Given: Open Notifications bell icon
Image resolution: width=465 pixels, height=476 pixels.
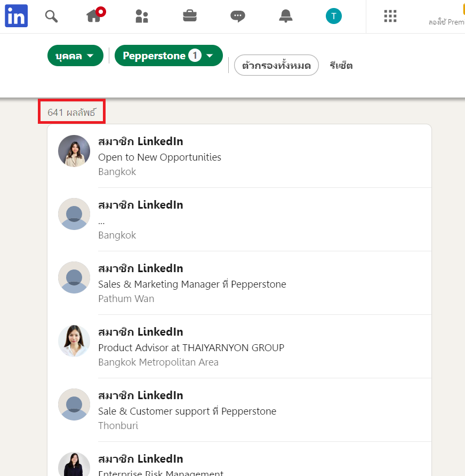Looking at the screenshot, I should 286,17.
